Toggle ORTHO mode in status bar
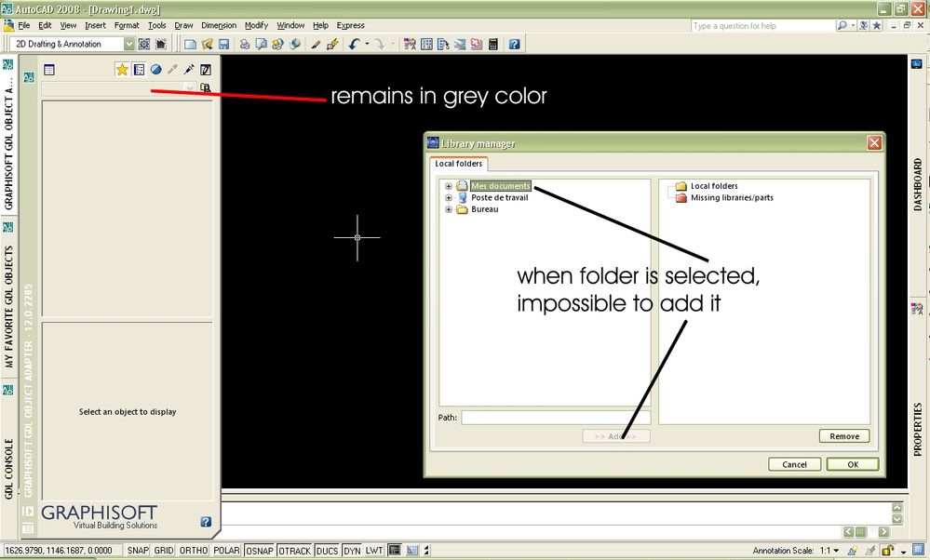The height and width of the screenshot is (560, 930). (194, 551)
